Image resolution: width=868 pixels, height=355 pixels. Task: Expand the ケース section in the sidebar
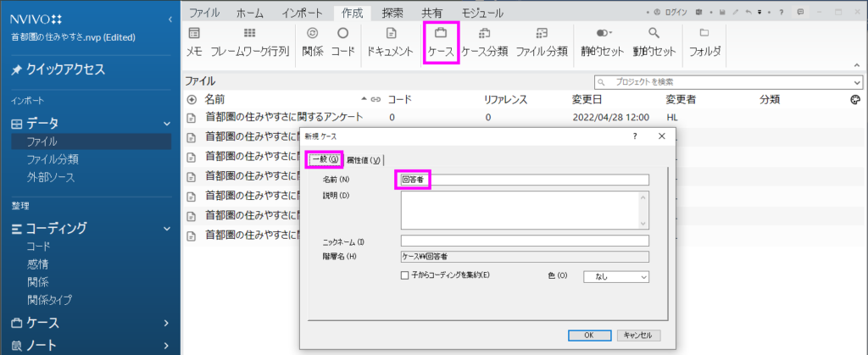point(166,322)
